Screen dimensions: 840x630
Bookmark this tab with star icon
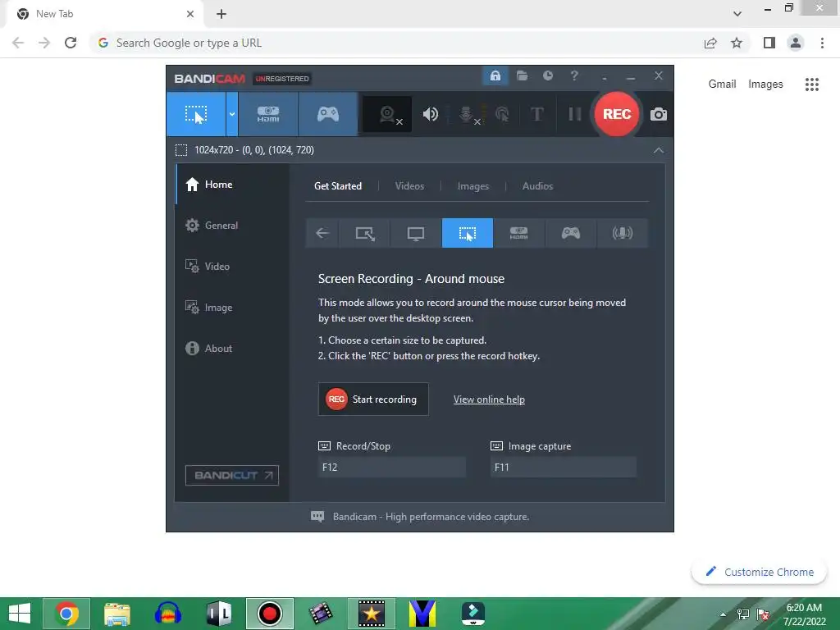737,43
